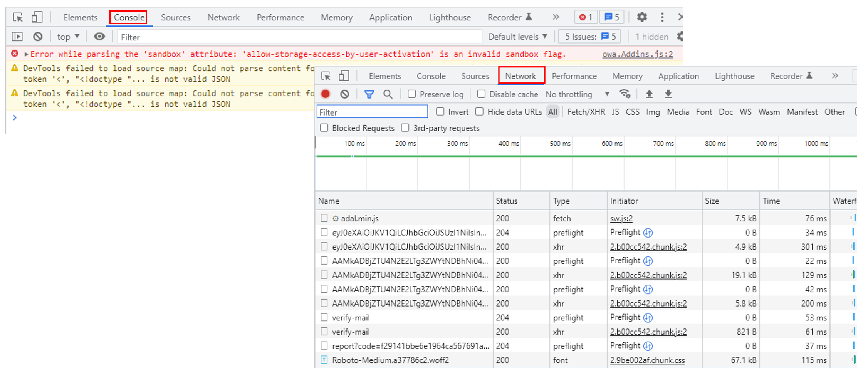Screen dimensions: 868x377
Task: Click the import HAR file upload icon
Action: point(649,94)
